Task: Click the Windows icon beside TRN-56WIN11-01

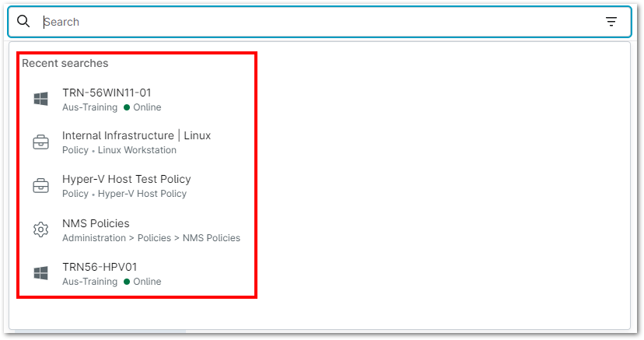Action: (40, 99)
